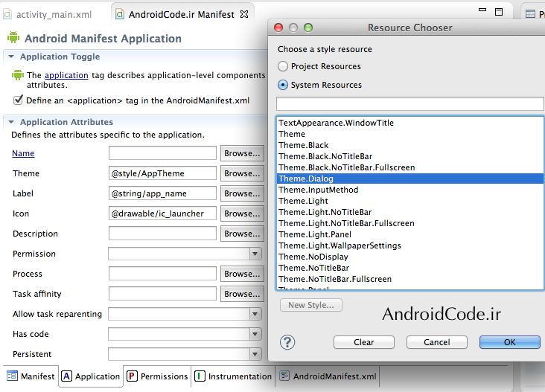This screenshot has height=392, width=545.
Task: Uncheck Define an application tag checkbox
Action: point(18,100)
